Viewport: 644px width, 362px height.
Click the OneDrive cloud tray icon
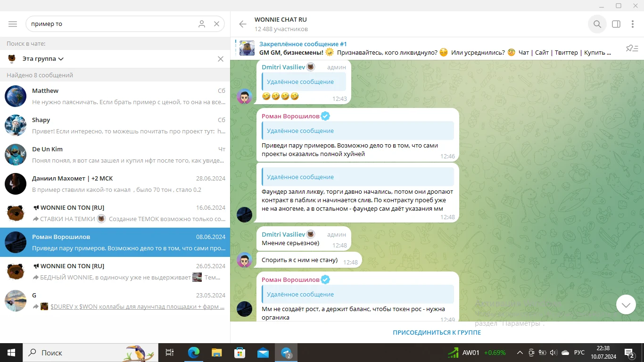(x=565, y=353)
